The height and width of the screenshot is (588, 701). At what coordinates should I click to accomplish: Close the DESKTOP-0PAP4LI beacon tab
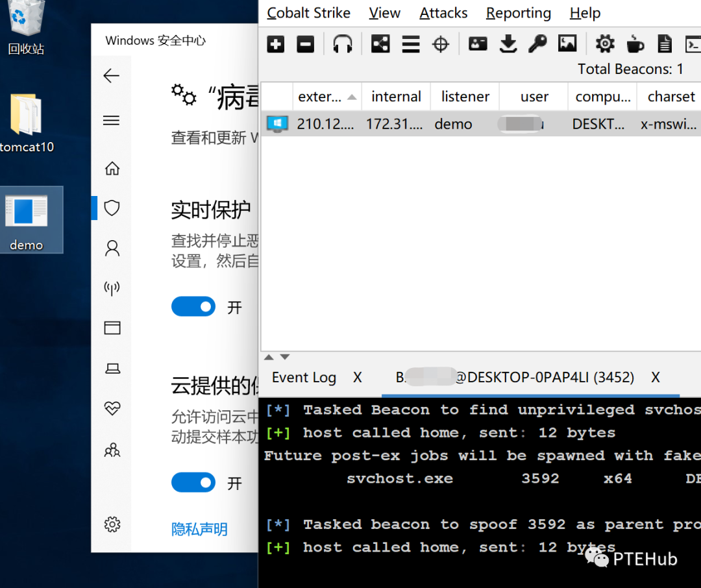pos(656,378)
